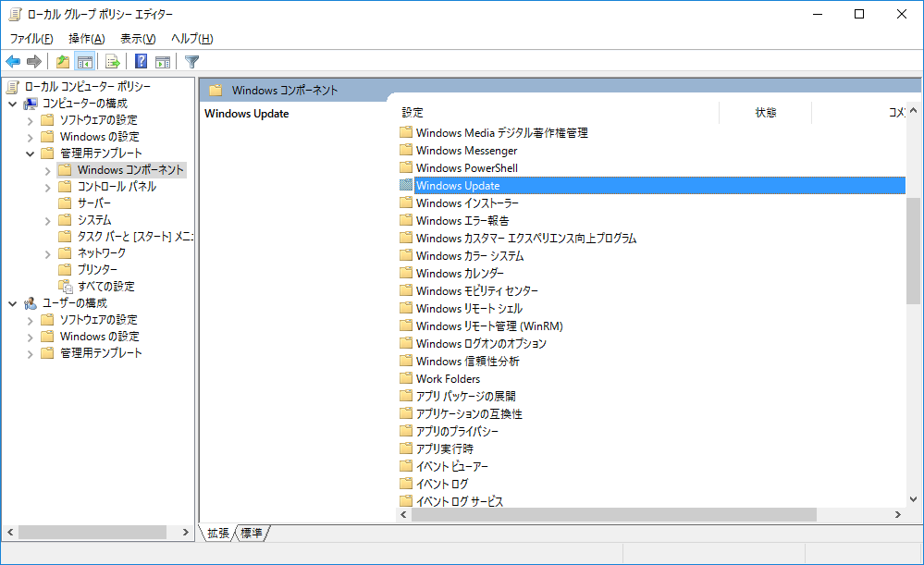Image resolution: width=924 pixels, height=565 pixels.
Task: Switch to the 拡張 tab
Action: point(218,533)
